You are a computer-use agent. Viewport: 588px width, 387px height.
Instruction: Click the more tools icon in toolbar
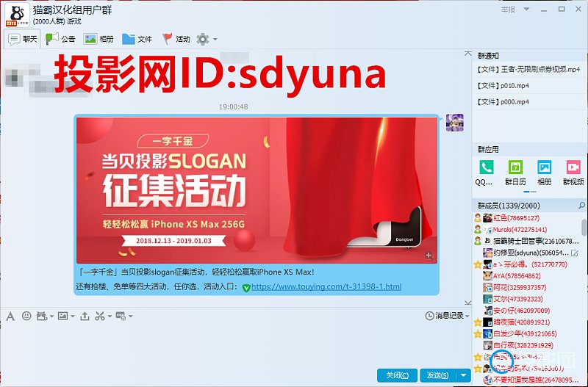pyautogui.click(x=121, y=317)
